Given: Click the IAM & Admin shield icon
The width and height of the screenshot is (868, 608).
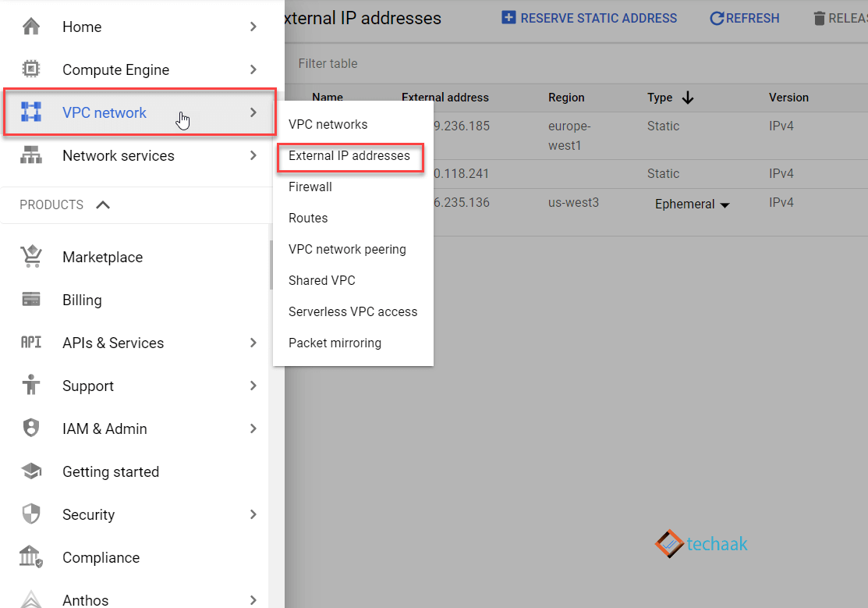Looking at the screenshot, I should point(31,428).
